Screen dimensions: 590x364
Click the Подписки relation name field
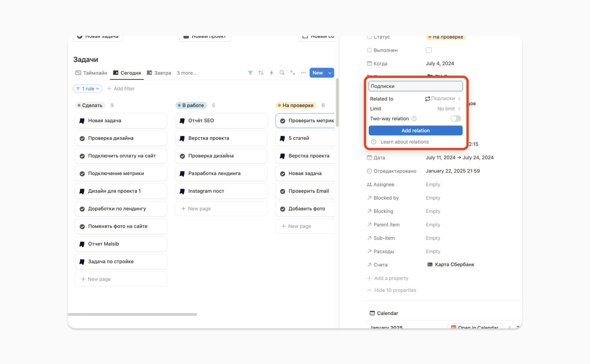[x=415, y=86]
